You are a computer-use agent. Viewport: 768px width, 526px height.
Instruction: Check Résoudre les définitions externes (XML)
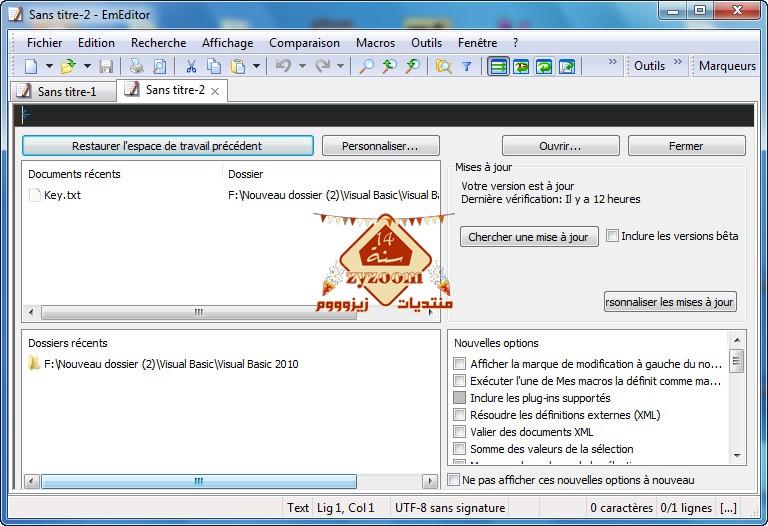[x=459, y=414]
